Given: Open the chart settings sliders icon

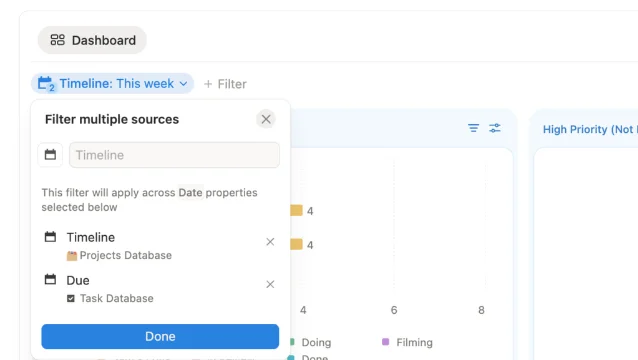Looking at the screenshot, I should [495, 128].
